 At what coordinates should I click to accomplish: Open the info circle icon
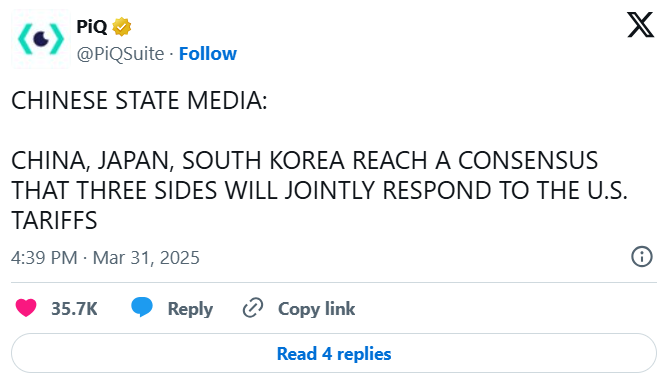(642, 257)
